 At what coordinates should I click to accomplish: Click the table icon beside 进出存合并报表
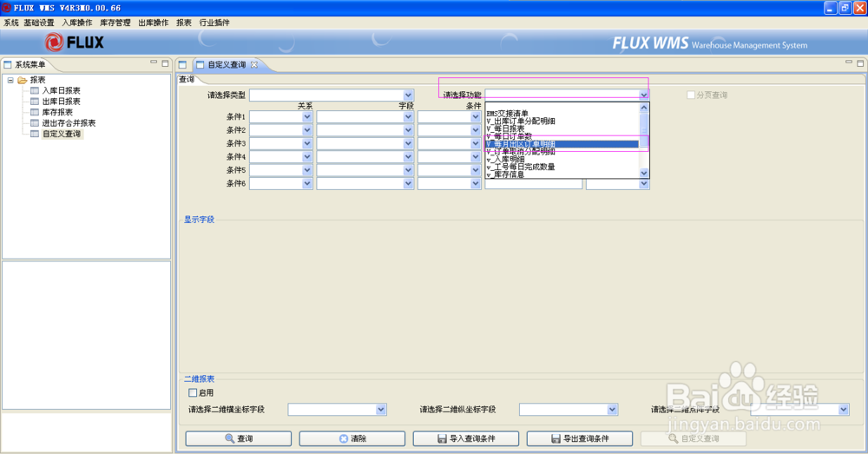click(x=35, y=123)
